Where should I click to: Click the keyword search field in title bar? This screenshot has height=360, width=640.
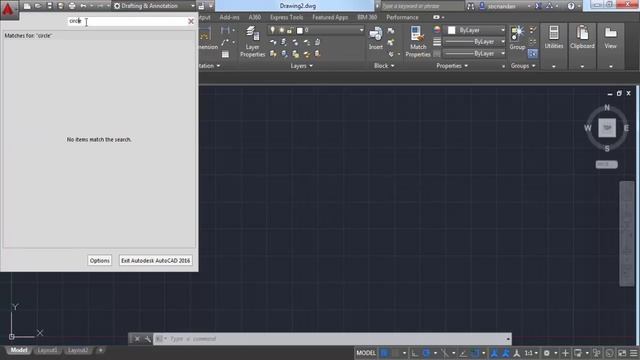coord(422,6)
